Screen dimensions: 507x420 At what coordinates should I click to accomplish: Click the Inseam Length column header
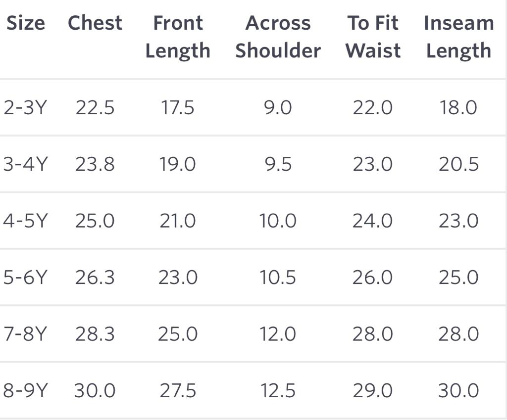[x=458, y=37]
